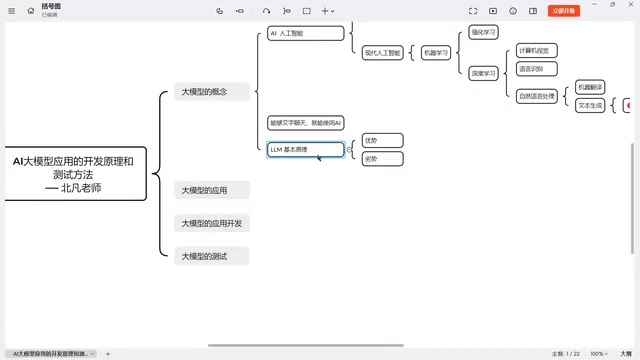The image size is (640, 360).
Task: Switch to outline view 大纲
Action: [x=626, y=354]
